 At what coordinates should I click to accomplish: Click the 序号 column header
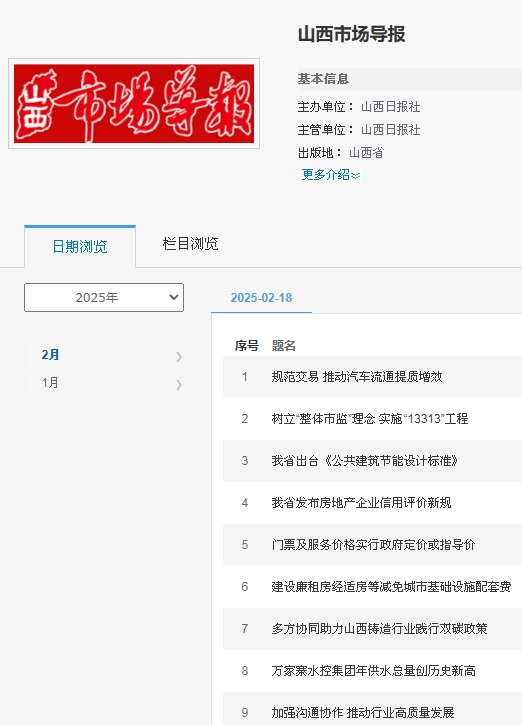point(247,346)
